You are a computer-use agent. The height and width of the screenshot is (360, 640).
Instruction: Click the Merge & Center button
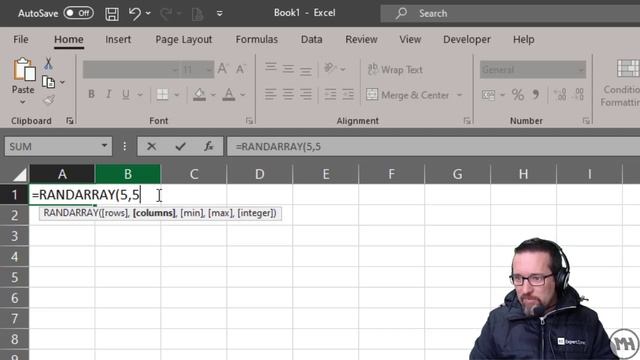click(408, 95)
